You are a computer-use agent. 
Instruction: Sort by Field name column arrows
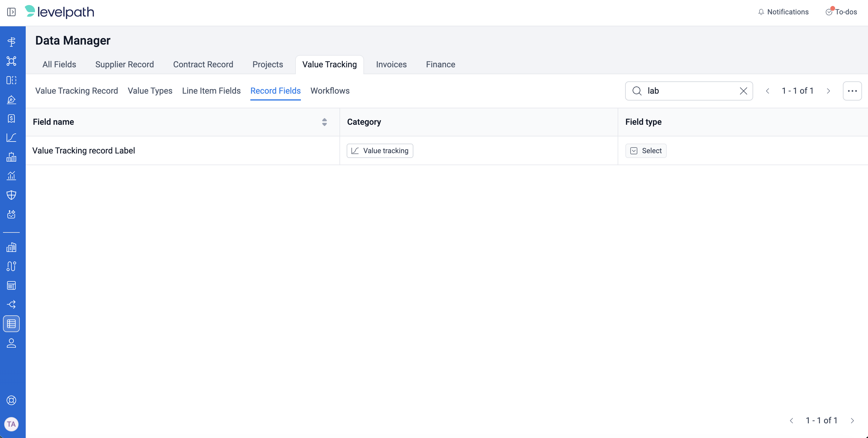(x=324, y=122)
